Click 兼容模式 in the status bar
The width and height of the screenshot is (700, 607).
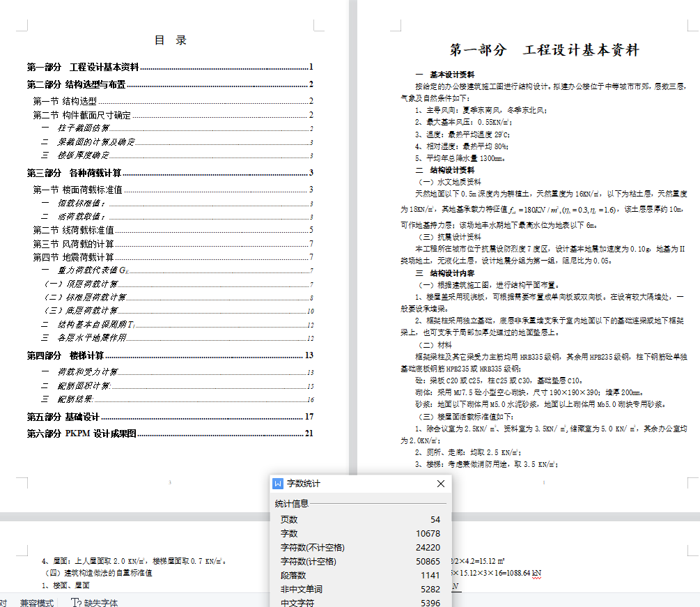point(37,602)
